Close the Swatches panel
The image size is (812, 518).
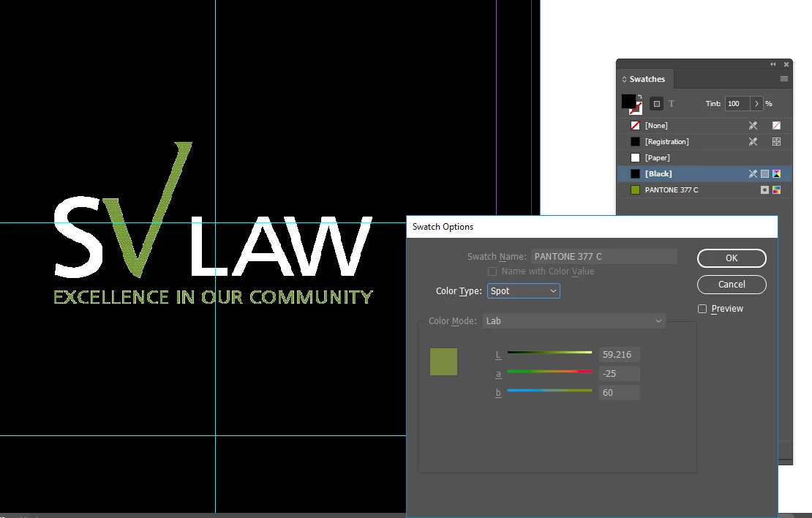786,64
